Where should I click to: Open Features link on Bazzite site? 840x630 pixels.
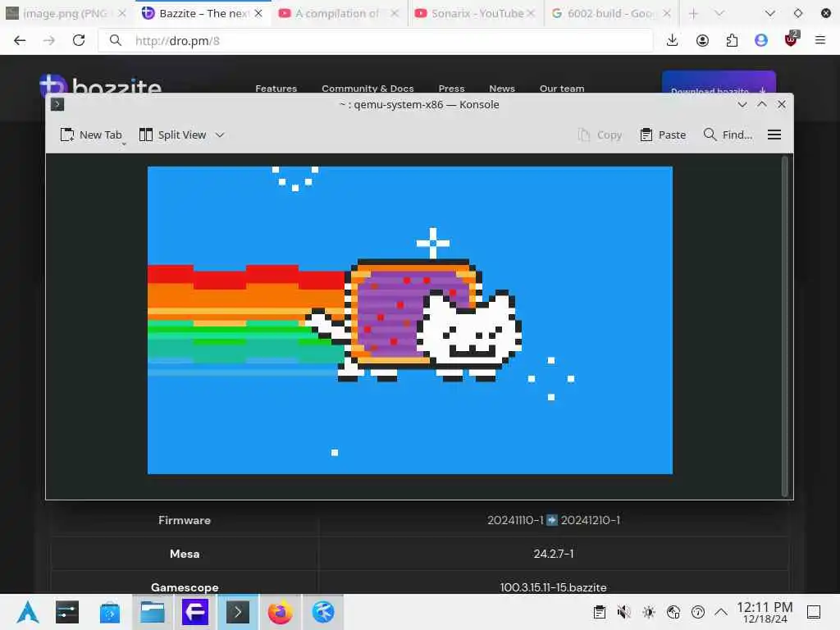click(x=276, y=89)
